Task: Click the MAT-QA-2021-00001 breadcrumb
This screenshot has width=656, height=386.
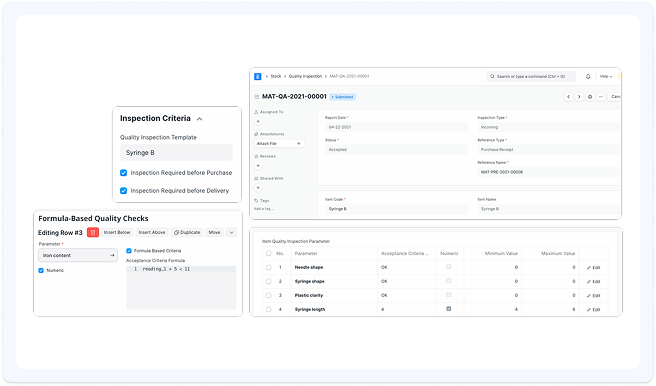Action: (349, 77)
